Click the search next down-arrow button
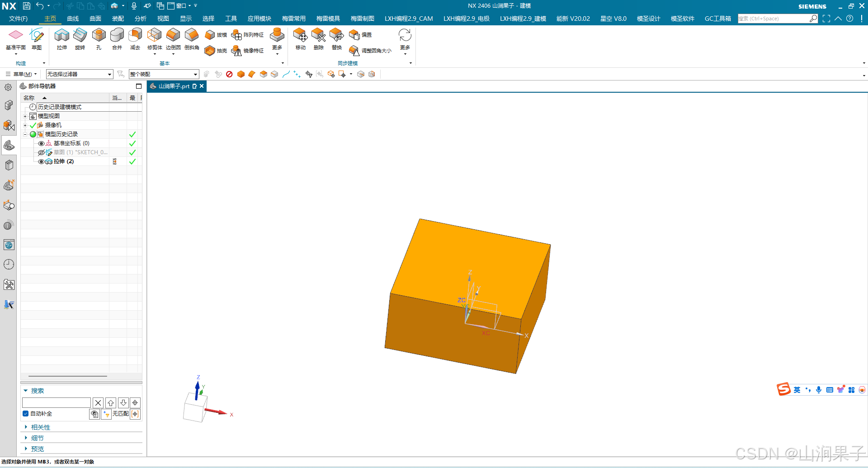Viewport: 868px width, 468px height. pyautogui.click(x=123, y=402)
